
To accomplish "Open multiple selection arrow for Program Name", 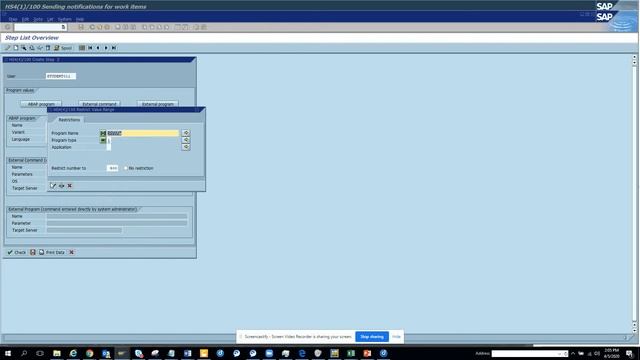I will click(186, 133).
